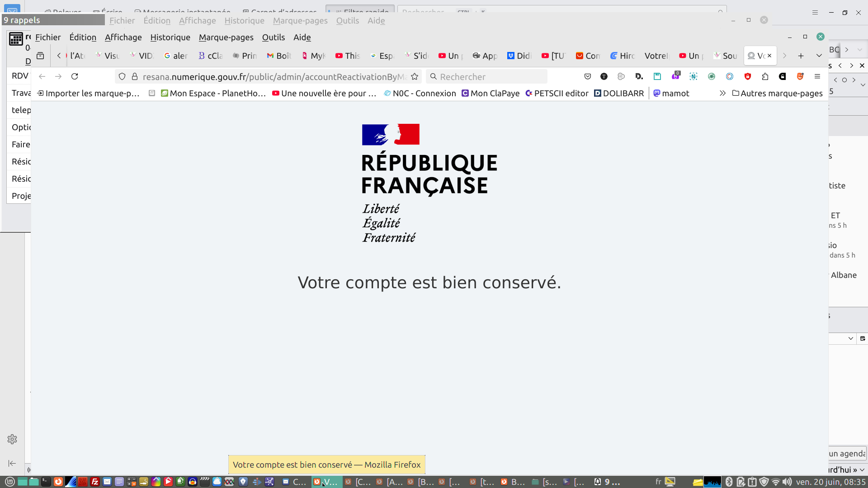Open the DOLIBARR bookmark
The height and width of the screenshot is (488, 868).
618,93
